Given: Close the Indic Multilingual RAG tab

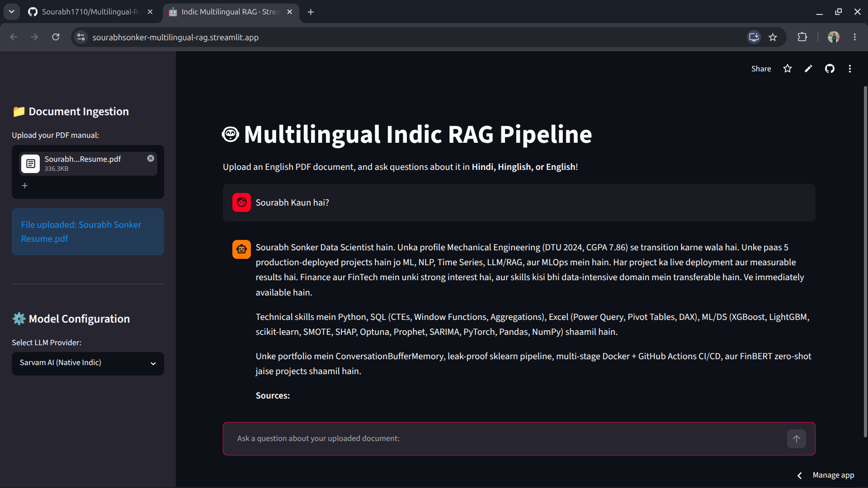Looking at the screenshot, I should [x=290, y=12].
